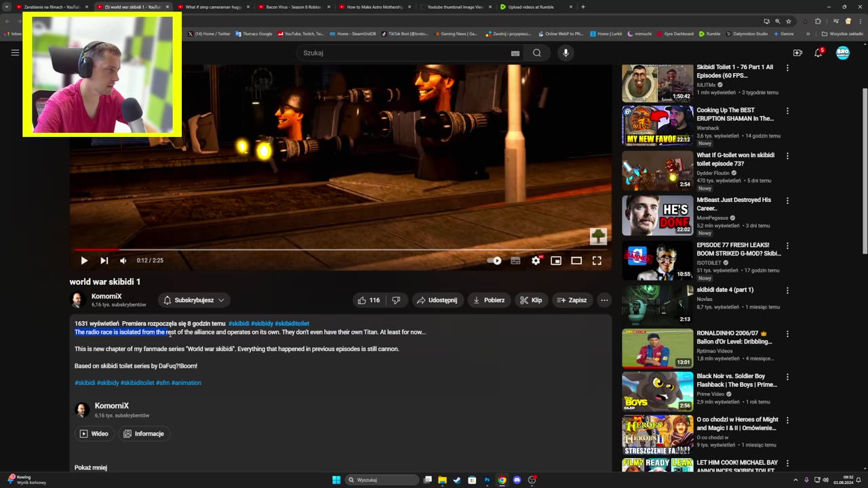Open the Rumble bookmark
Screen dimensions: 868x488
(710, 33)
